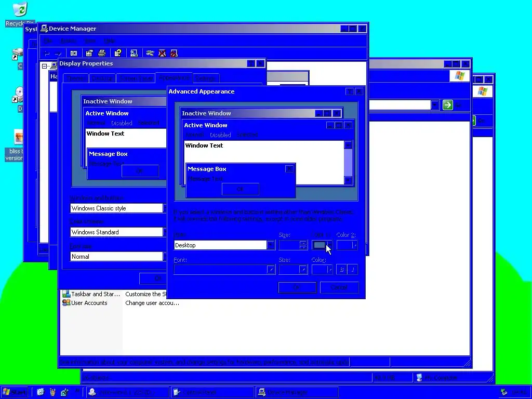The width and height of the screenshot is (532, 399).
Task: Click the third quick launch icon on taskbar
Action: 64,392
